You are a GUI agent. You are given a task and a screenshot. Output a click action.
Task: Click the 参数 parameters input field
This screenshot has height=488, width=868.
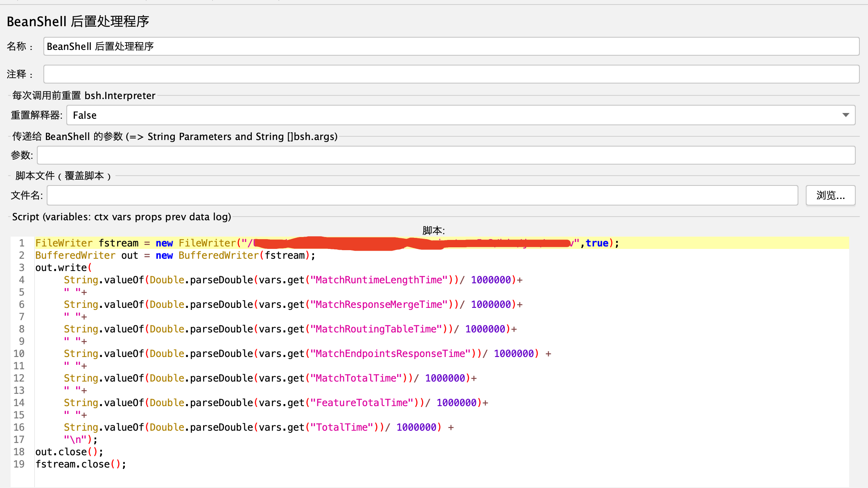pyautogui.click(x=445, y=155)
